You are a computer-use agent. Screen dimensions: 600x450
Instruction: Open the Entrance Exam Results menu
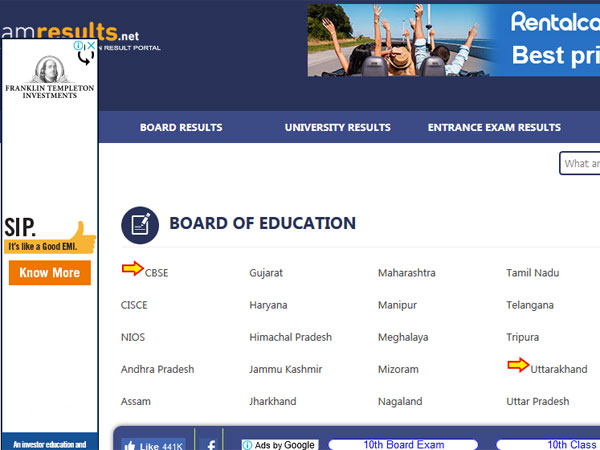click(494, 128)
